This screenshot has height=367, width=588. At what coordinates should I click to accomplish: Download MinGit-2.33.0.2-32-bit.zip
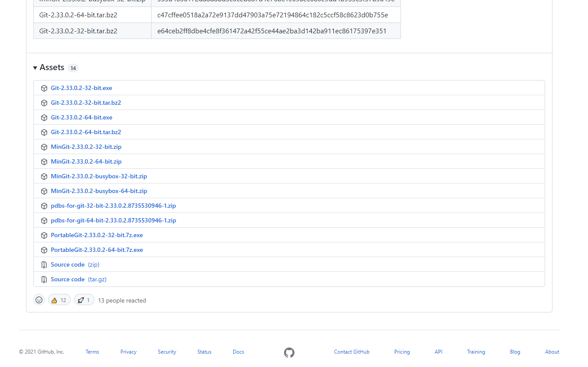86,147
